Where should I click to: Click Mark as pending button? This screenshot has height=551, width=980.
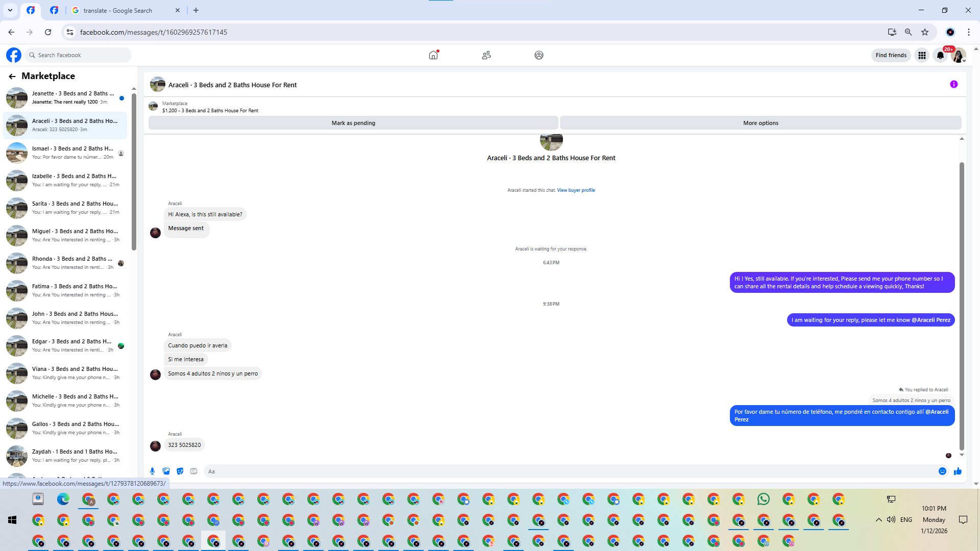tap(353, 123)
